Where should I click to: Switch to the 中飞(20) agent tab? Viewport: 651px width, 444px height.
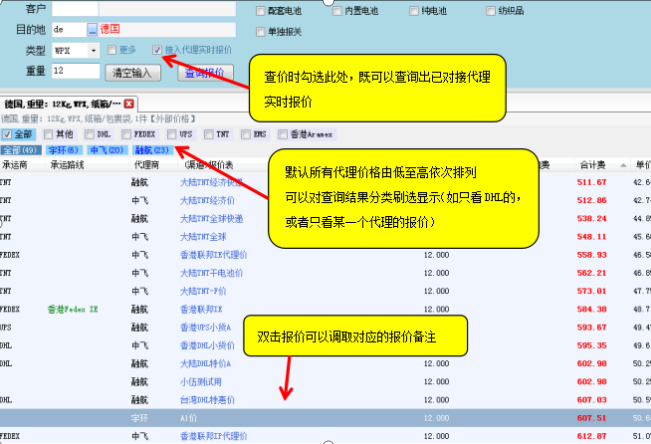pos(107,150)
